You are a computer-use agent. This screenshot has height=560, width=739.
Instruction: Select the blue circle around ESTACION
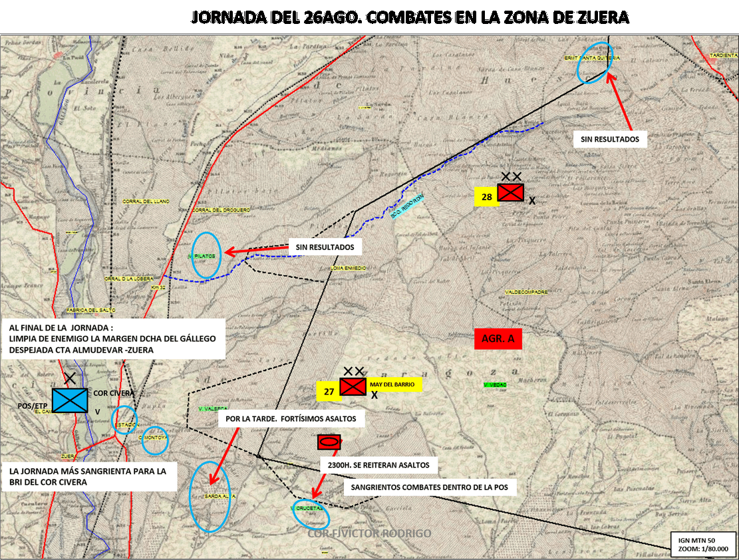coord(124,420)
